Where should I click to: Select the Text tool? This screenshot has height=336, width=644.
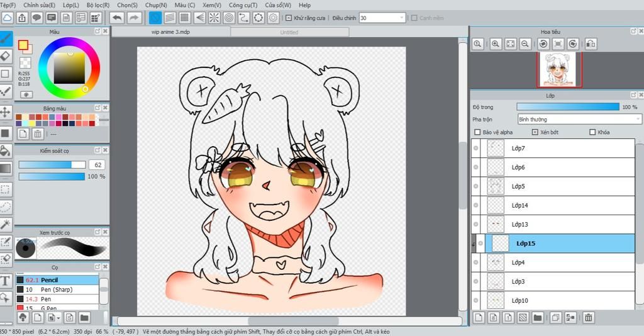(5, 281)
